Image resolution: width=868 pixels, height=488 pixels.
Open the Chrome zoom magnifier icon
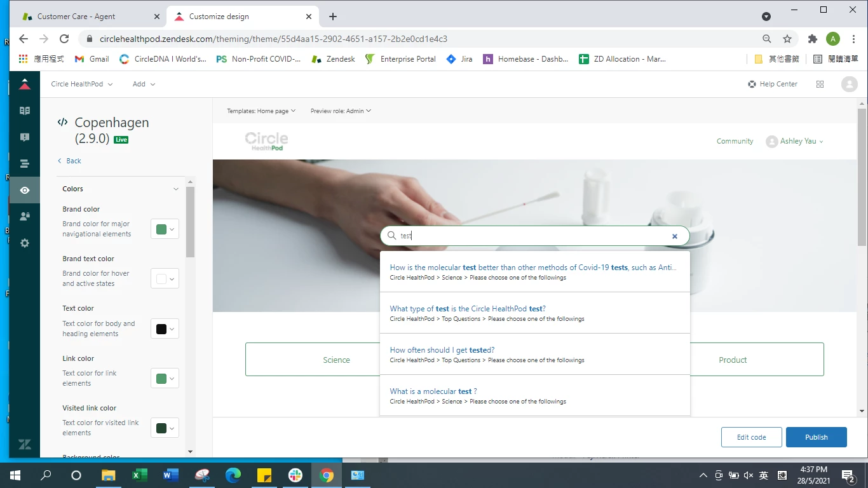click(767, 39)
